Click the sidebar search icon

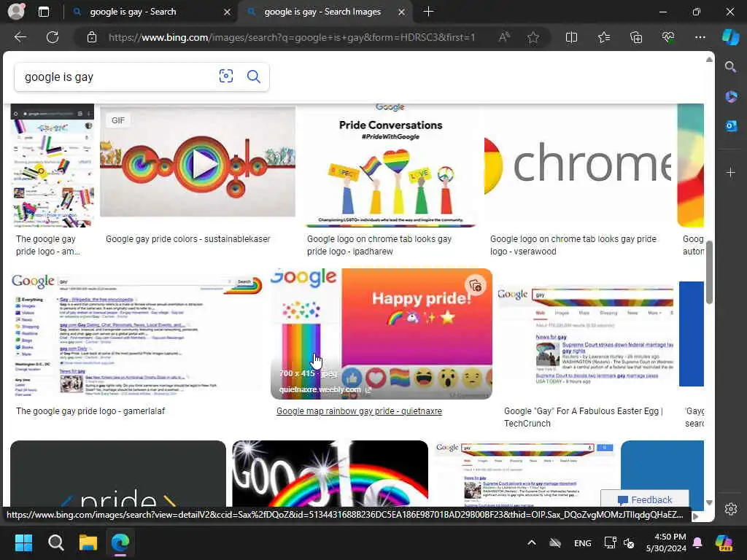coord(730,66)
